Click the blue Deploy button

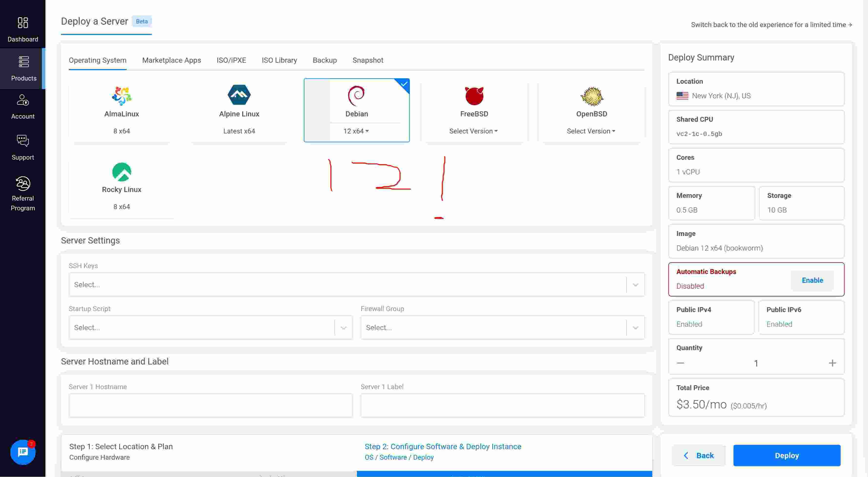click(787, 456)
